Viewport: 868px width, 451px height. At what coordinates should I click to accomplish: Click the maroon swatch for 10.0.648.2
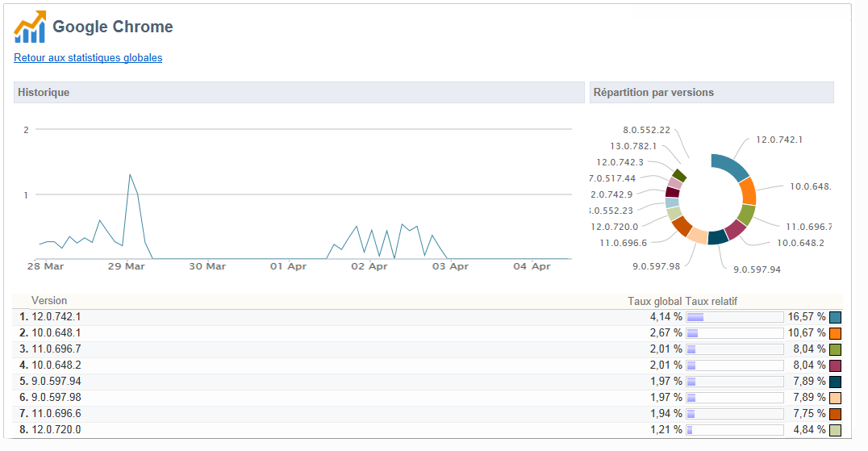point(836,365)
